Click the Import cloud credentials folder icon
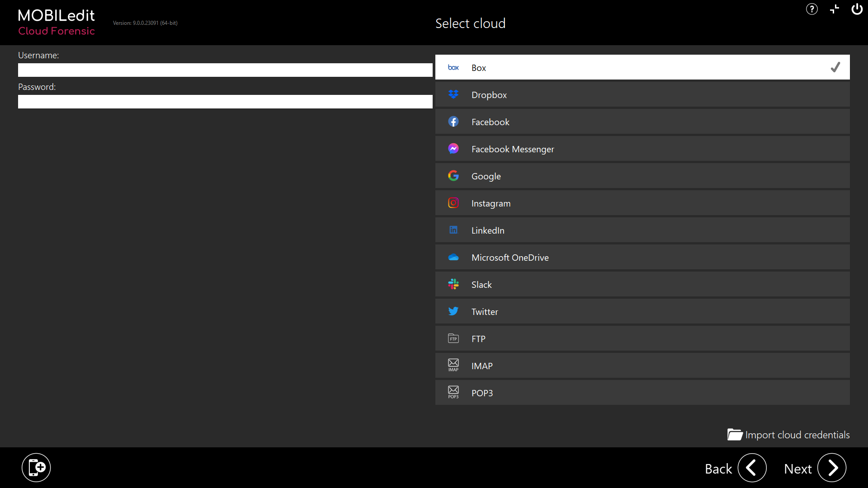The image size is (868, 488). click(735, 435)
